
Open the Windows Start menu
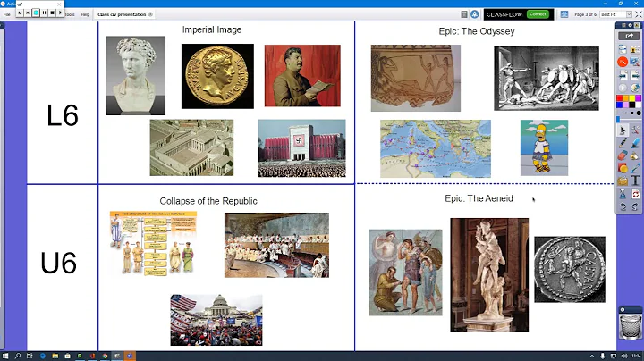coord(5,356)
